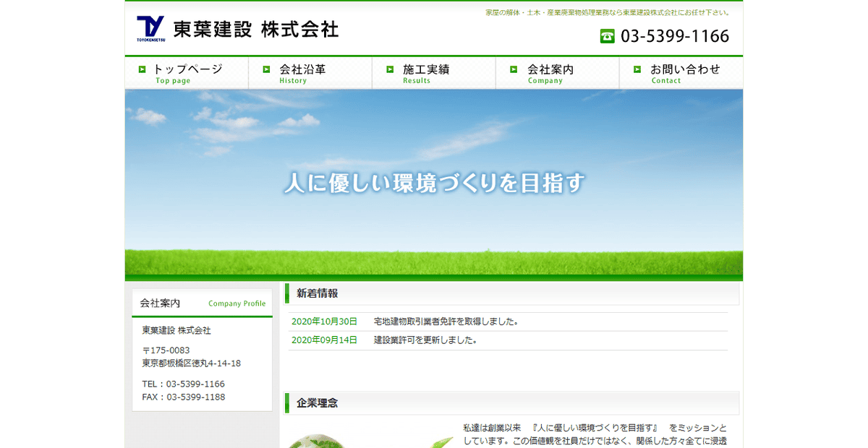Click the 会社案内 heading in the sidebar
The height and width of the screenshot is (448, 868).
click(x=161, y=303)
